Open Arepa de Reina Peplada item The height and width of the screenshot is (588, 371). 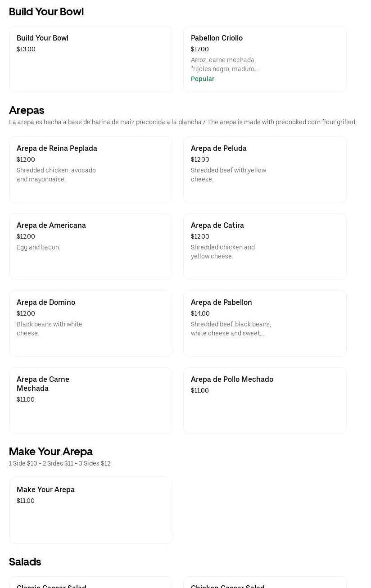click(x=90, y=169)
